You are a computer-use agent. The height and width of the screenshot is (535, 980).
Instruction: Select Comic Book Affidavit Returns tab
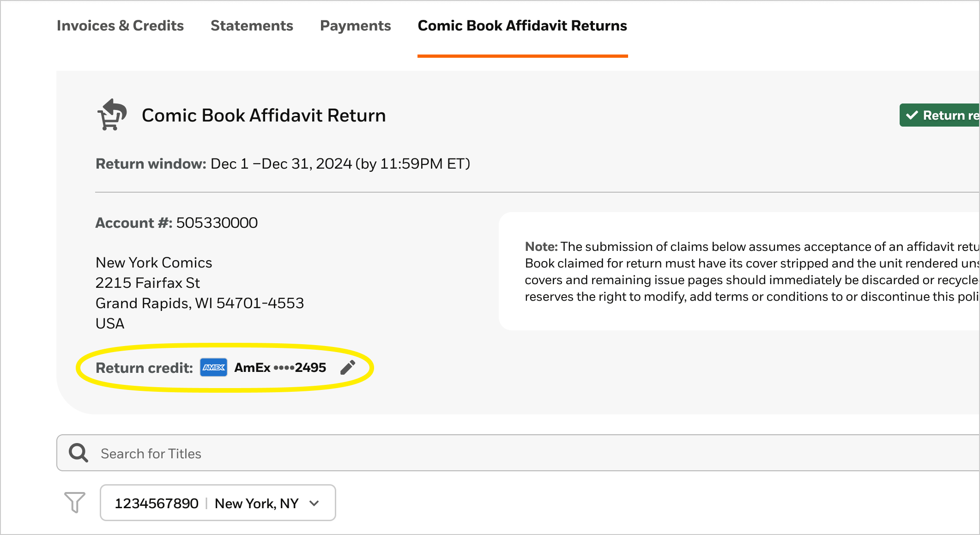(522, 25)
